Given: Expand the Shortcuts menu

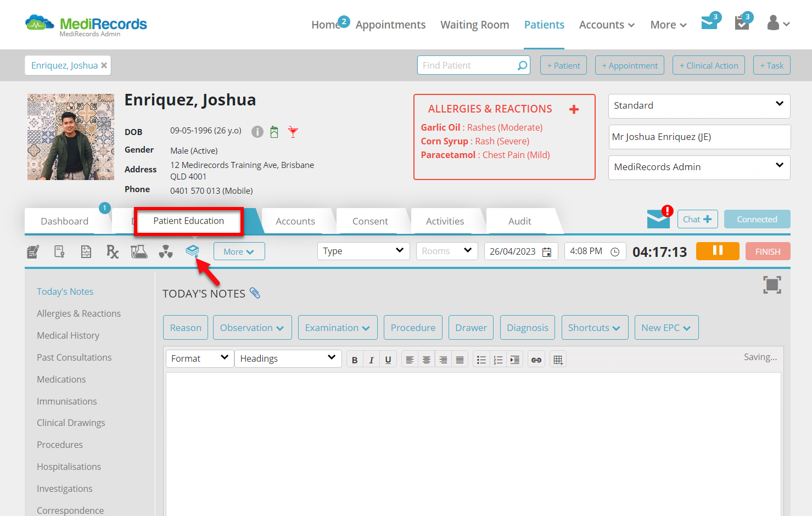Looking at the screenshot, I should click(x=594, y=328).
